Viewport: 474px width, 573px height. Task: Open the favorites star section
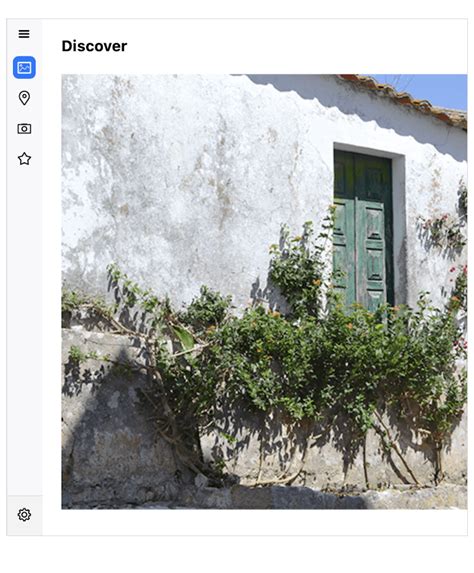[24, 159]
